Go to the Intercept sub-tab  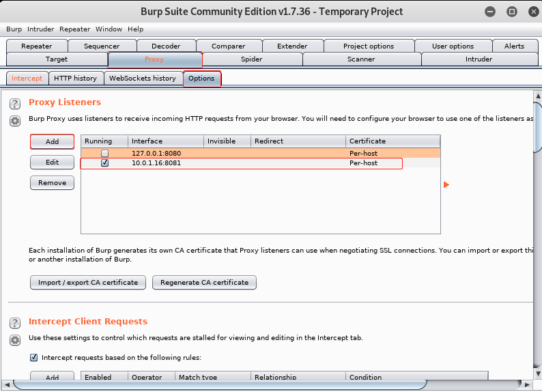point(27,78)
